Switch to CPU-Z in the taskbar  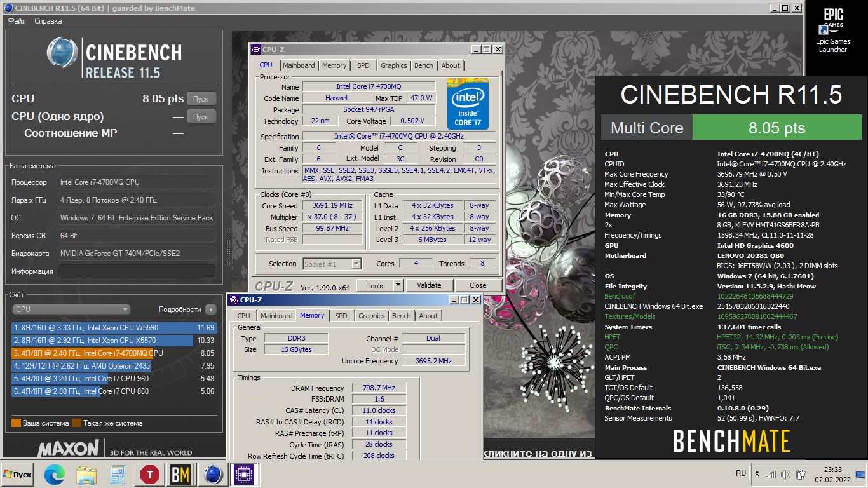pyautogui.click(x=245, y=475)
